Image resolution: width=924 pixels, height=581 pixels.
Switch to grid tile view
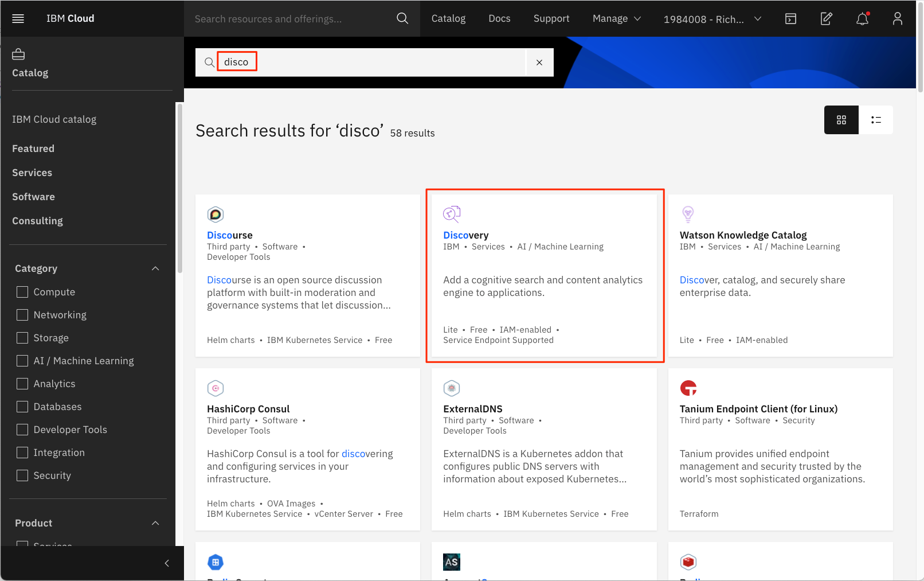[841, 120]
